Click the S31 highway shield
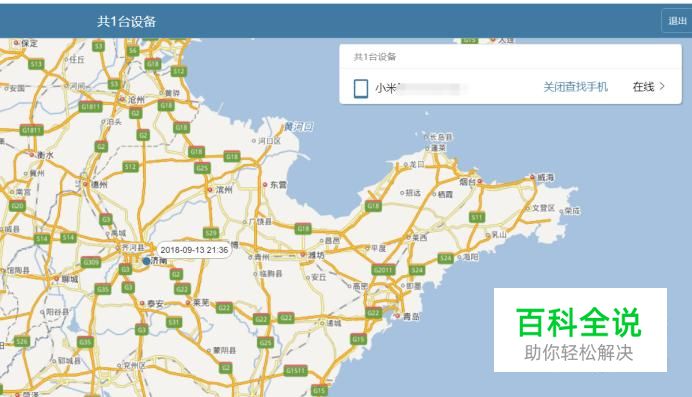The width and height of the screenshot is (692, 397). (174, 322)
